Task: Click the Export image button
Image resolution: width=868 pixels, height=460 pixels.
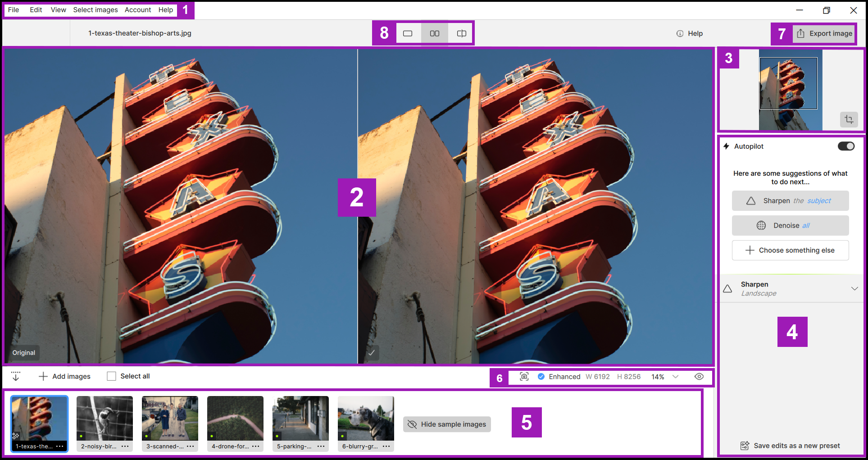Action: (824, 33)
